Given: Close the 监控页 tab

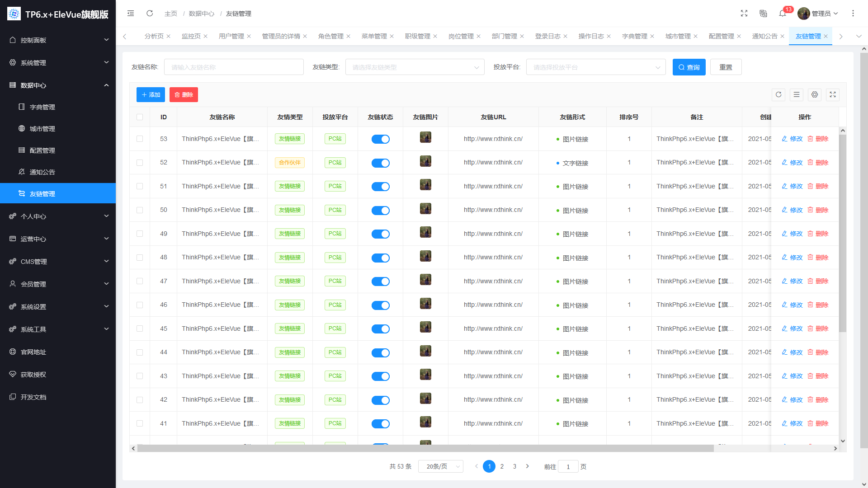Looking at the screenshot, I should coord(205,36).
